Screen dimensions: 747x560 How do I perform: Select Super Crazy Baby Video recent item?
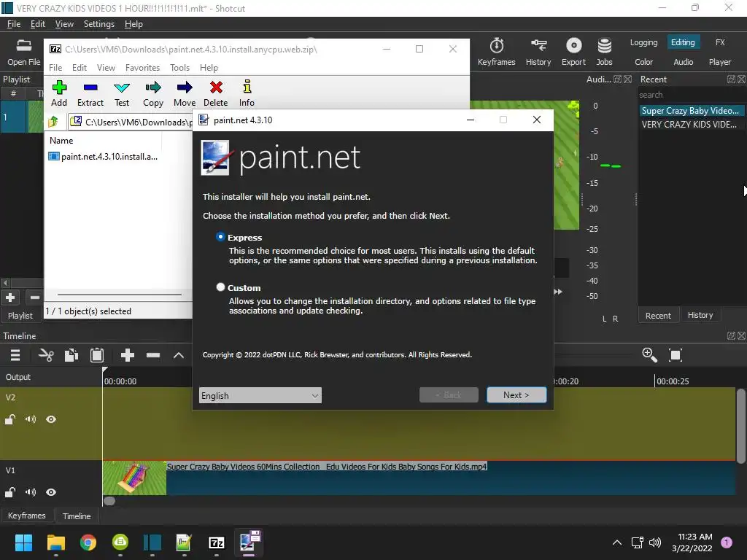[x=691, y=111]
